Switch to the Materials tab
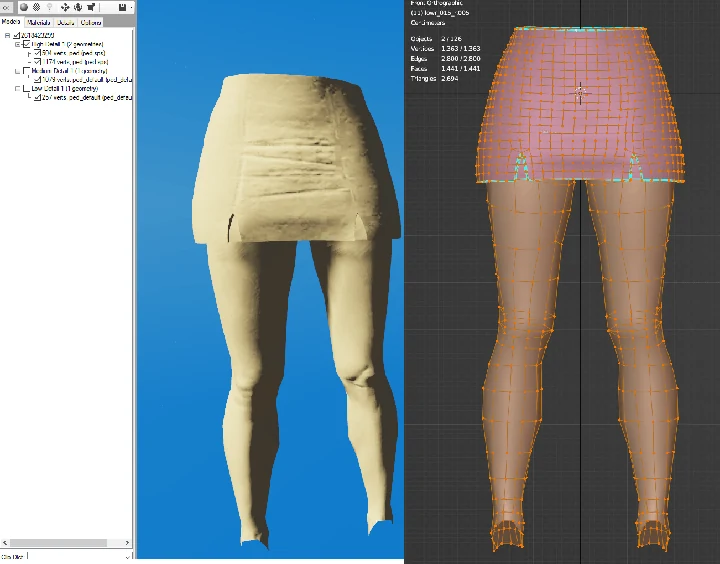The image size is (720, 564). coord(39,23)
